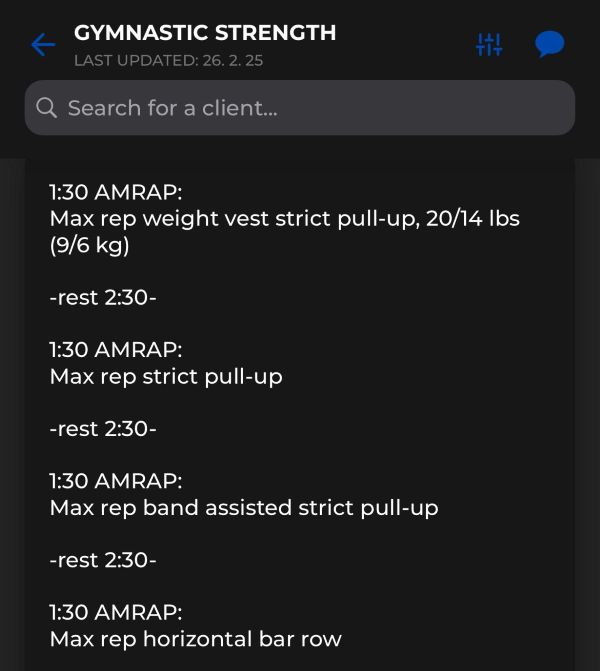Screen dimensions: 600x671
Task: Select the Gymnastic Strength title
Action: coord(205,33)
